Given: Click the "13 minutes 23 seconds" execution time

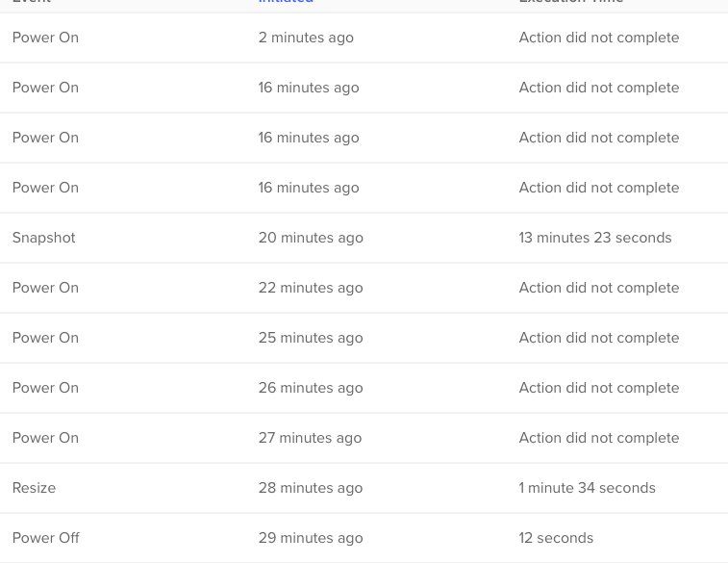Looking at the screenshot, I should pyautogui.click(x=595, y=238).
